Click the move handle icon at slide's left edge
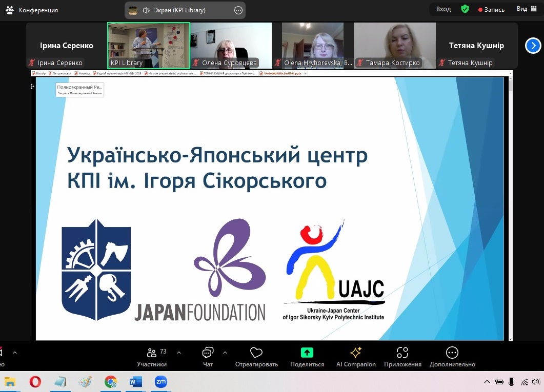 32,86
